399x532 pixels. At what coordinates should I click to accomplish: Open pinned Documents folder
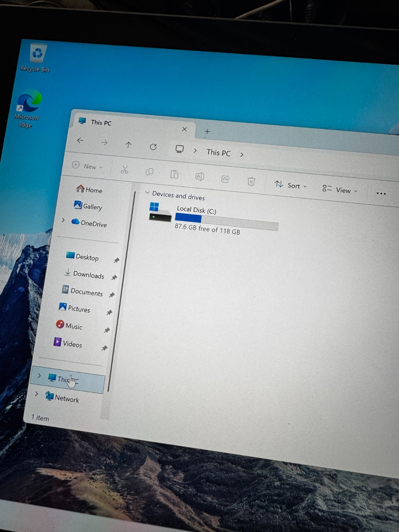(82, 291)
